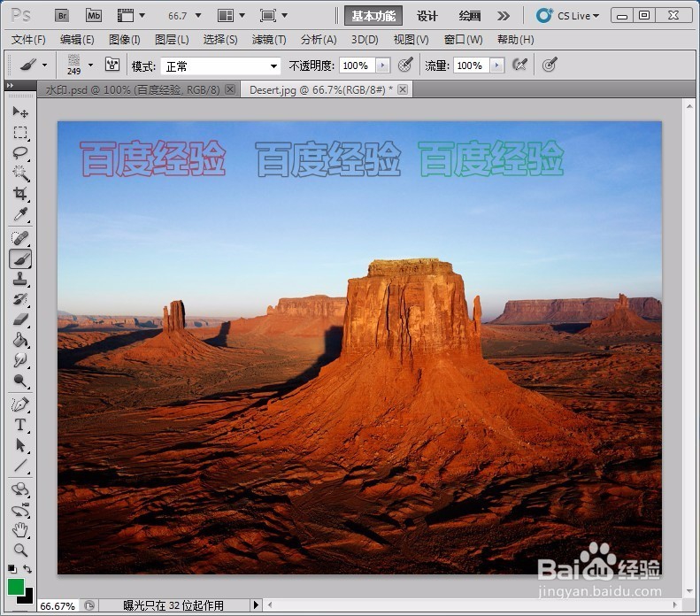Close the Desert.jpg tab
Viewport: 700px width, 616px height.
click(x=403, y=89)
